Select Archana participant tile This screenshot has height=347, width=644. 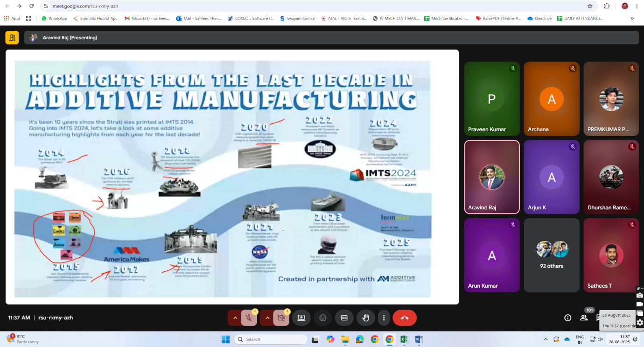tap(551, 99)
